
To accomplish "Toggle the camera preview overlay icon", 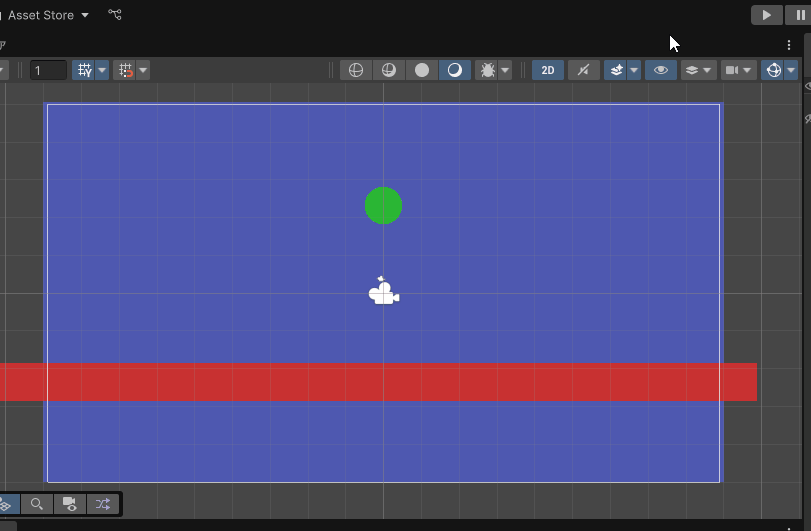I will pyautogui.click(x=69, y=504).
